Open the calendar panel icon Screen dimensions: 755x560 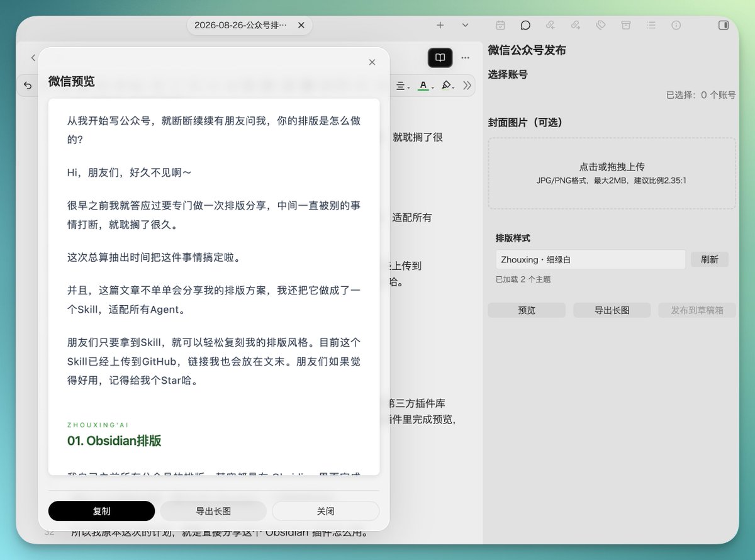pos(500,25)
